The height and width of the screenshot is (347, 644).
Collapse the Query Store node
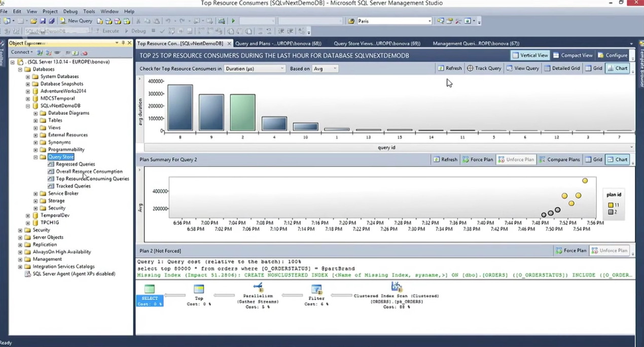click(36, 157)
